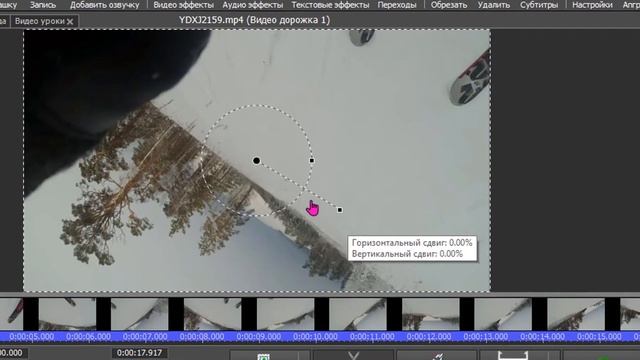This screenshot has height=360, width=640.
Task: Jump to the 0:00:15.000 timeline mark
Action: [x=599, y=337]
